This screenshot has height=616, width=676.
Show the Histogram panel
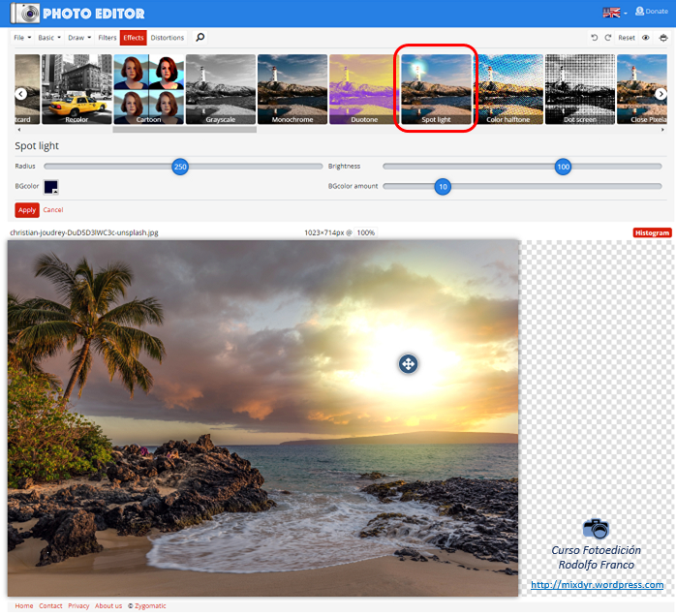click(652, 232)
